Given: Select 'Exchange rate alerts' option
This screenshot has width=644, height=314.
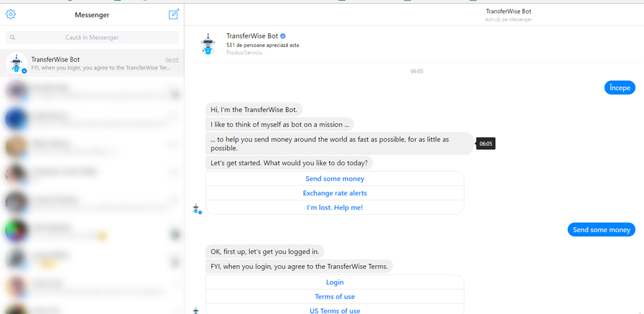Looking at the screenshot, I should [334, 193].
